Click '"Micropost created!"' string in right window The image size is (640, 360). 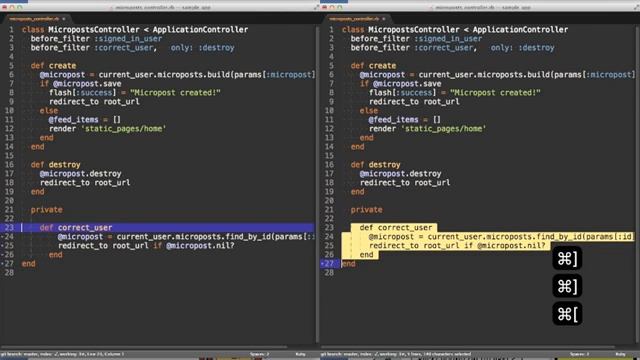click(495, 93)
